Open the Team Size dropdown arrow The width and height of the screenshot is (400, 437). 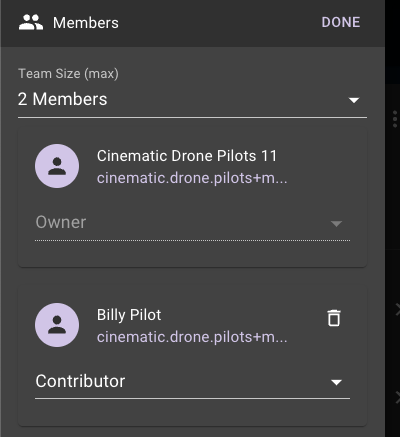click(x=354, y=100)
